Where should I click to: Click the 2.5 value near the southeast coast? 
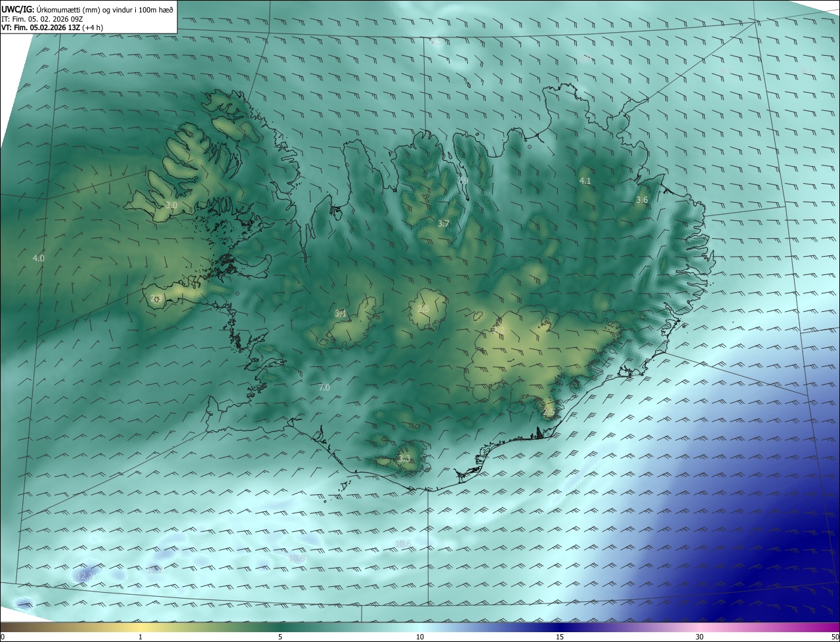pyautogui.click(x=549, y=412)
